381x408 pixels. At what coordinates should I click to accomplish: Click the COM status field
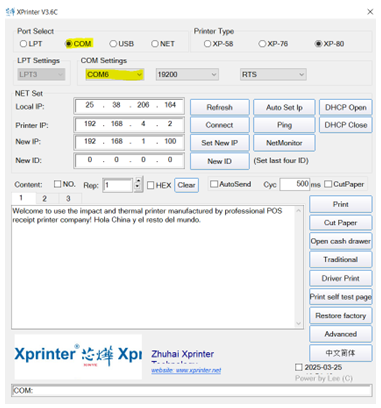(192, 390)
